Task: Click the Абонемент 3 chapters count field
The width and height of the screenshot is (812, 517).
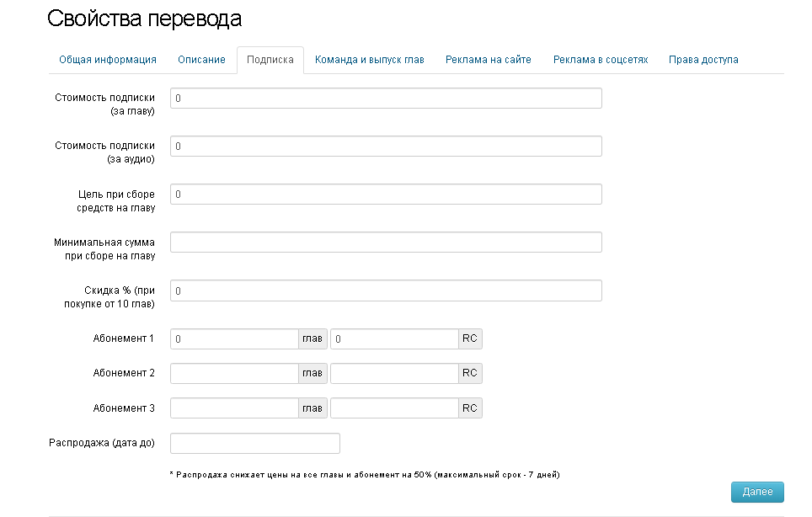Action: [234, 408]
